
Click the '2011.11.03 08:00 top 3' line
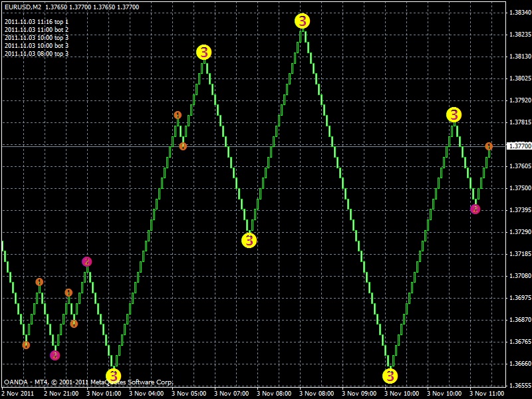(x=37, y=54)
